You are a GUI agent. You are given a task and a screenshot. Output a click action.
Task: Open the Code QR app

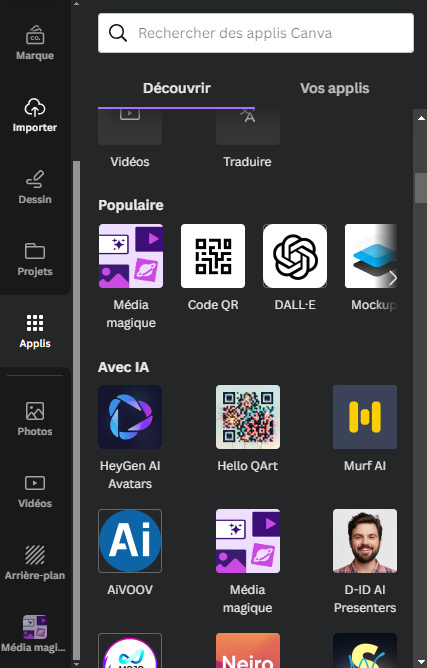pyautogui.click(x=213, y=256)
